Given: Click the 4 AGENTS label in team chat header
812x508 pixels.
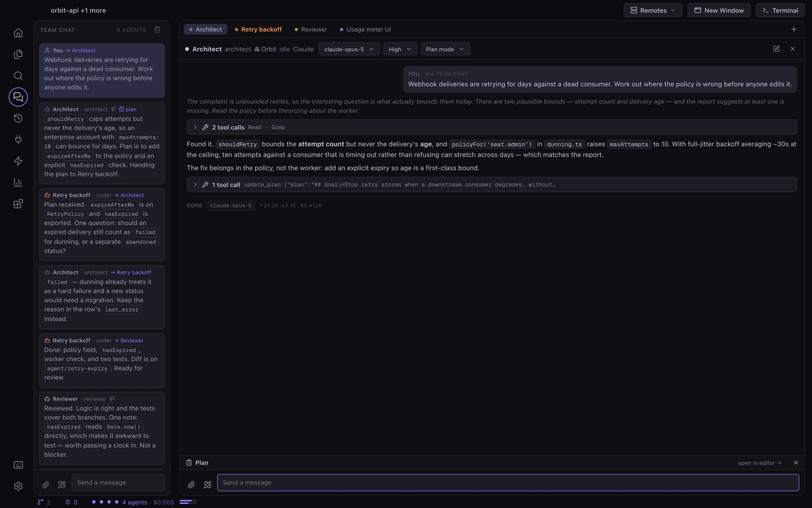Looking at the screenshot, I should click(x=131, y=30).
